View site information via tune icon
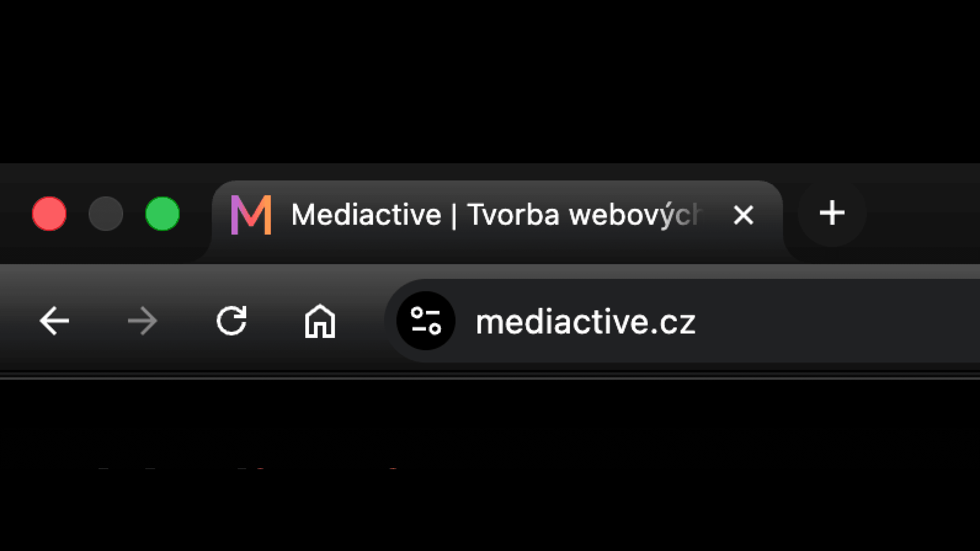This screenshot has width=980, height=551. coord(426,320)
